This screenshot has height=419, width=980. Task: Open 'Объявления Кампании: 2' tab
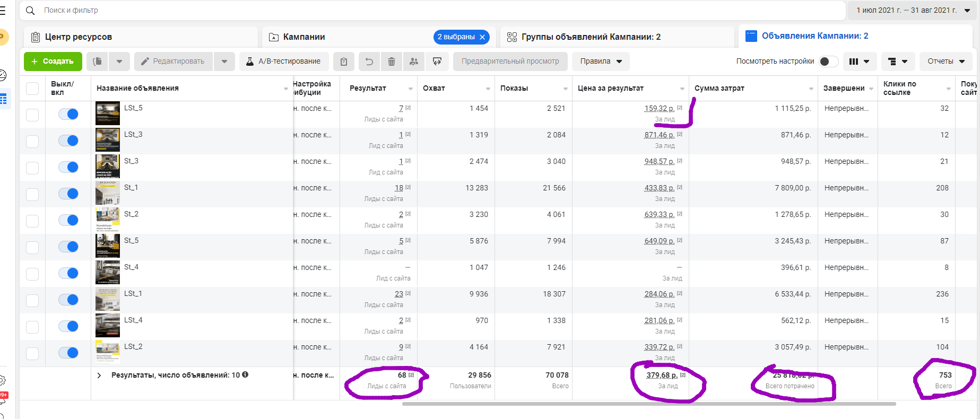pos(855,36)
